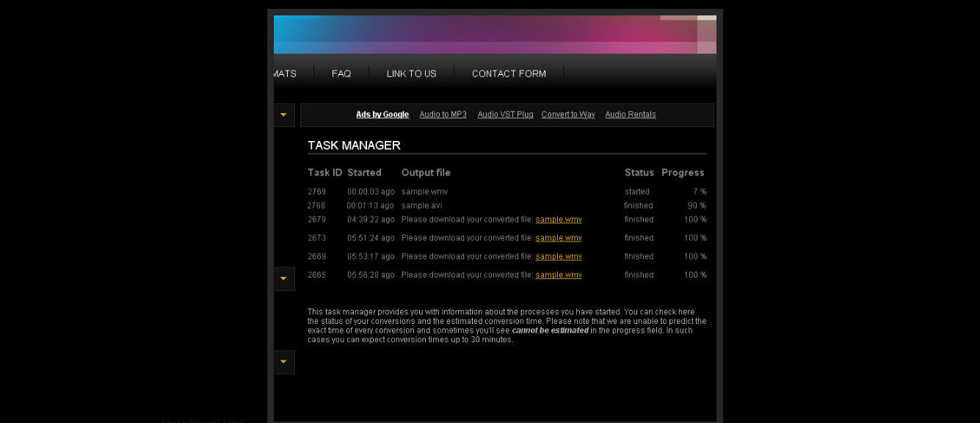Click the Task ID column header

(324, 173)
